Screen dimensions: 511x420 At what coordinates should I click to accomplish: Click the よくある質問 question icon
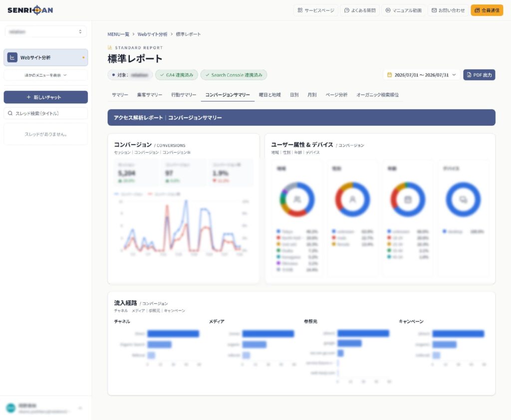(347, 10)
